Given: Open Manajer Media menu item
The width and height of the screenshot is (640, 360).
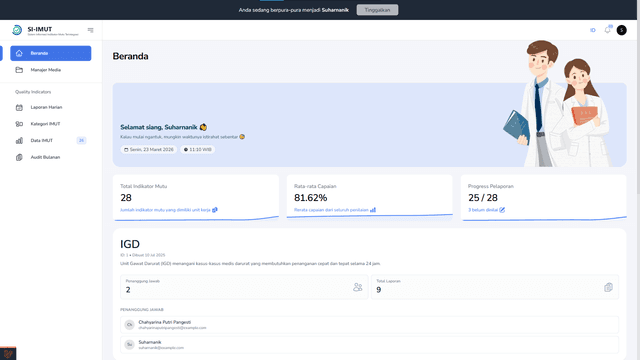Looking at the screenshot, I should 51,70.
